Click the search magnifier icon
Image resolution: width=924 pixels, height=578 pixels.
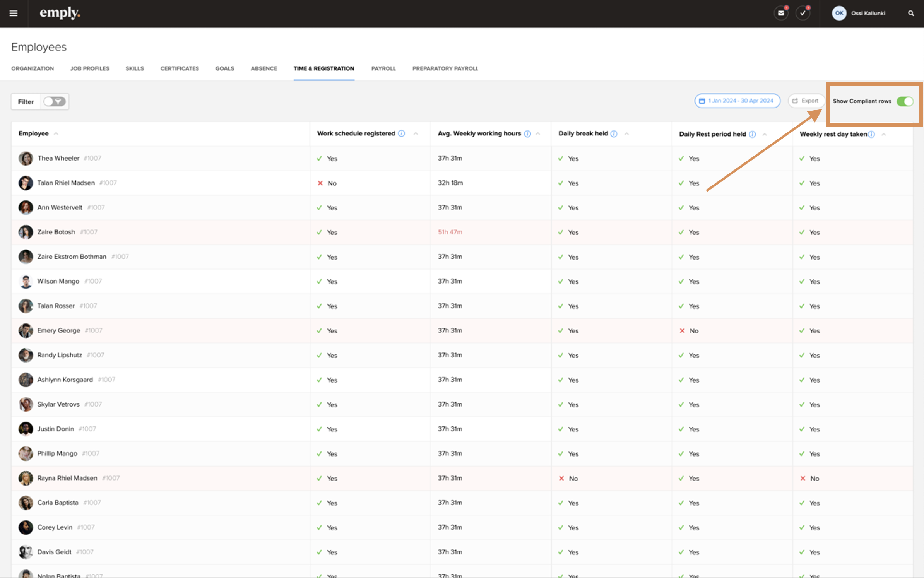click(x=911, y=13)
